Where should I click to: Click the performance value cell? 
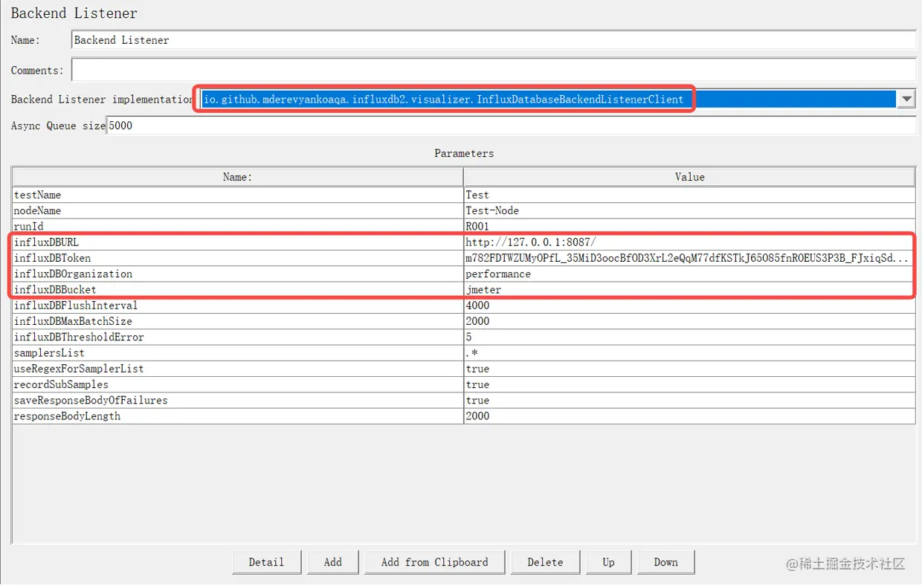click(x=689, y=274)
